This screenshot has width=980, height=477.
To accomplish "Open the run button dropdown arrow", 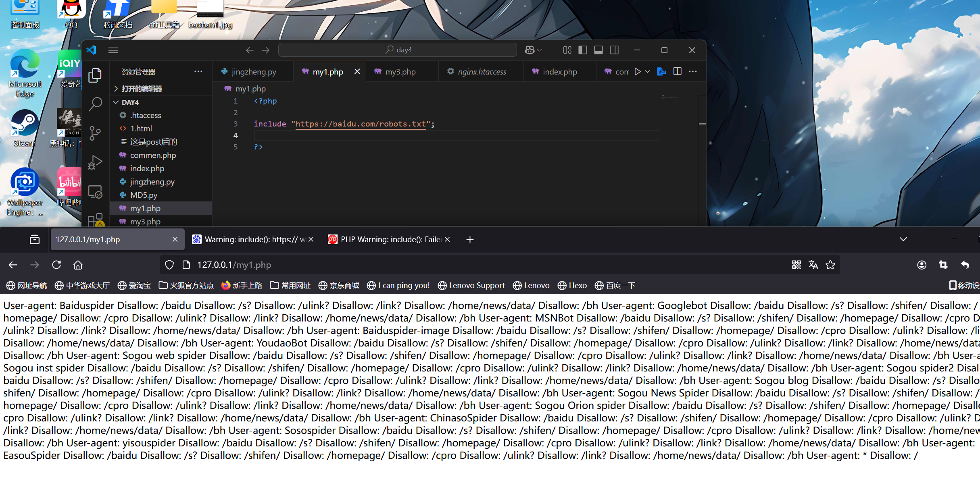I will point(648,72).
